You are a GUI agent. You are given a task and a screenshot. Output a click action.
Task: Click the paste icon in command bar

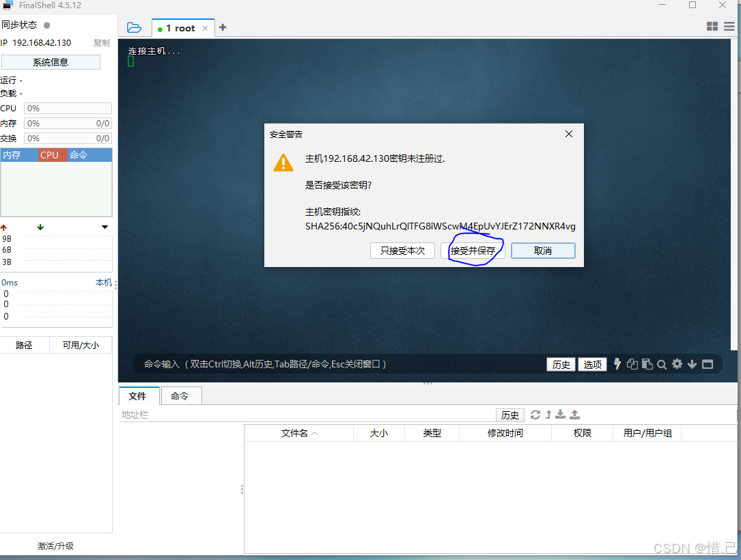647,364
